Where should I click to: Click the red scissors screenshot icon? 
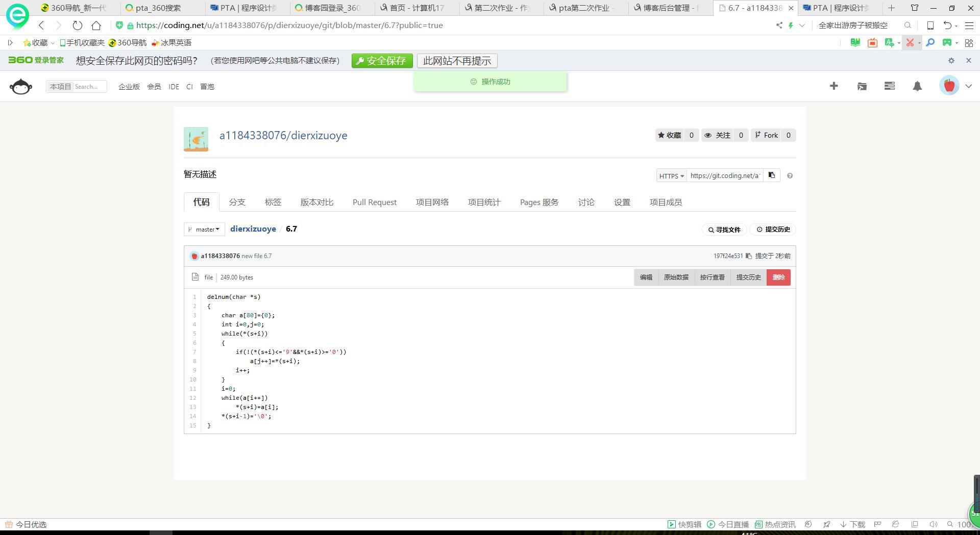coord(910,43)
